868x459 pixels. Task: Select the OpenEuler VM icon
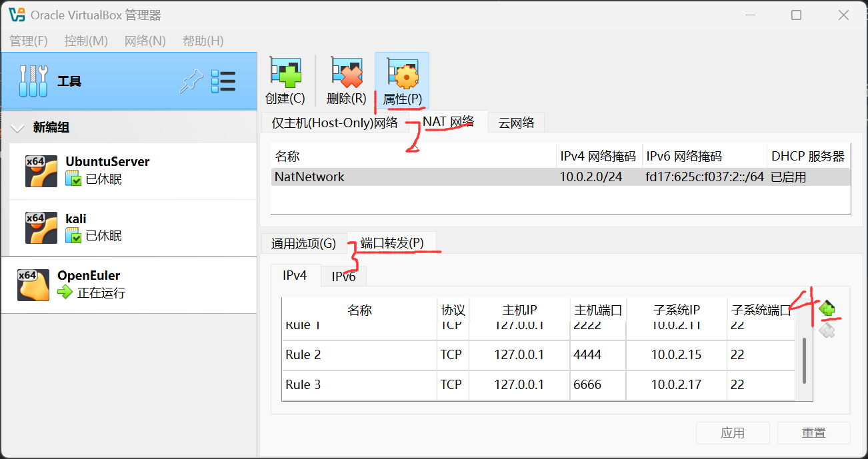(x=33, y=284)
